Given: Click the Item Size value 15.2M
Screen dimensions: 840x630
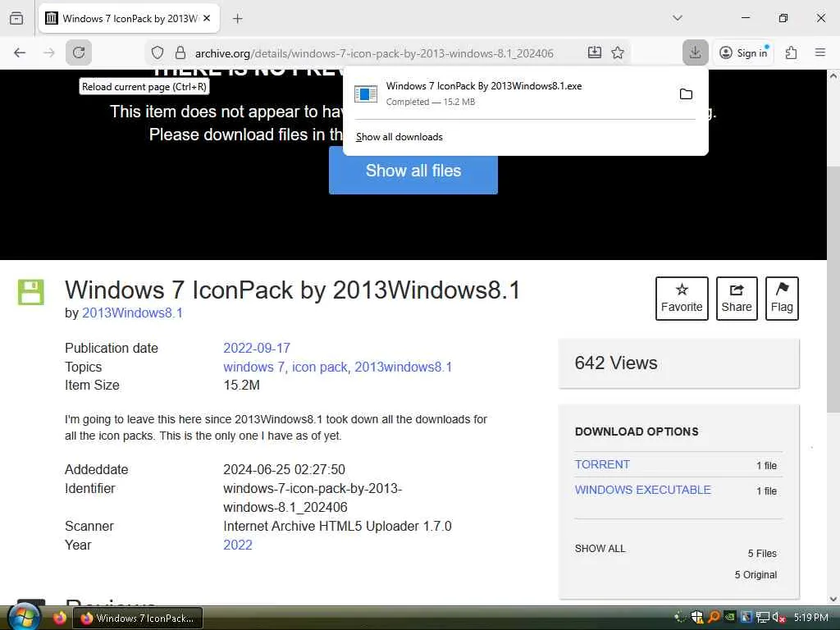Looking at the screenshot, I should tap(241, 386).
